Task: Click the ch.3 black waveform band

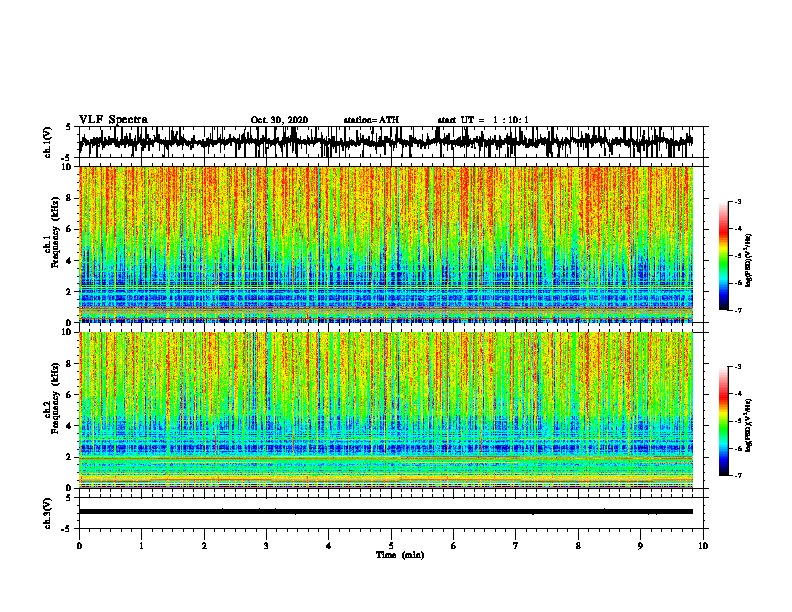Action: click(386, 512)
